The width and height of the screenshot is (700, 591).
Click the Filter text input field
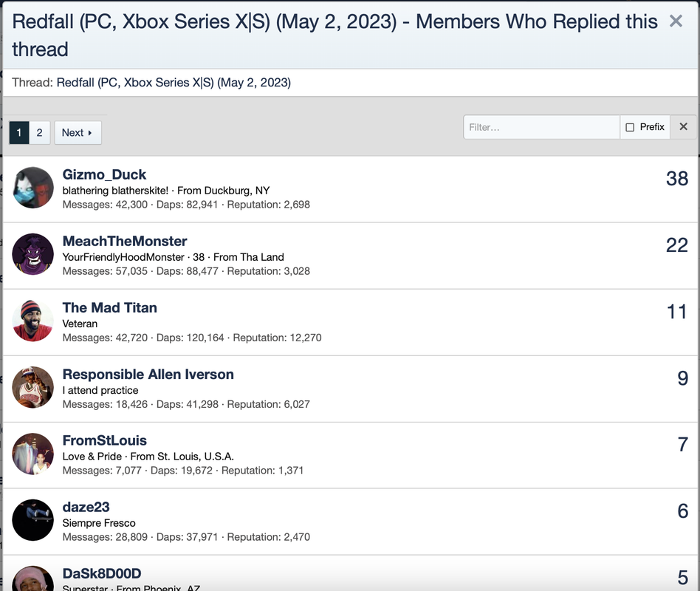(541, 127)
